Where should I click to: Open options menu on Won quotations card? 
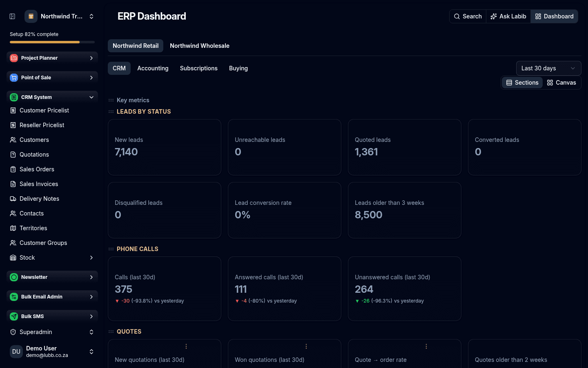(x=306, y=346)
